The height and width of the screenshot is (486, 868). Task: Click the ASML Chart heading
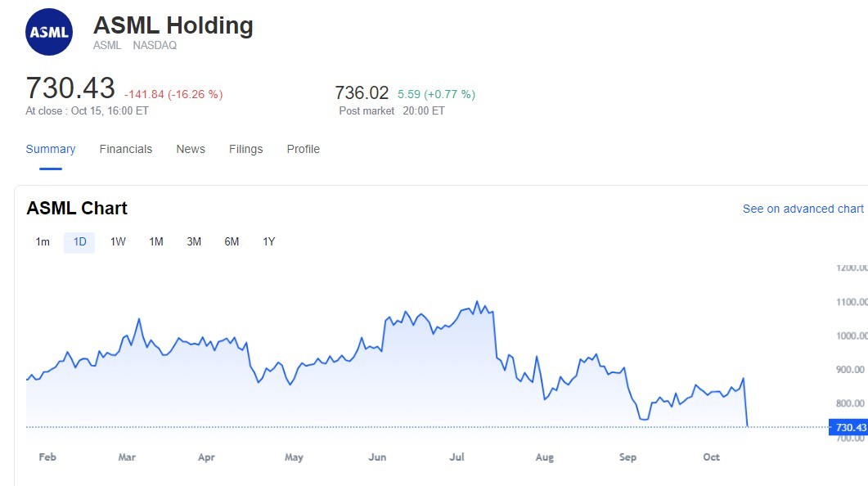click(x=77, y=208)
